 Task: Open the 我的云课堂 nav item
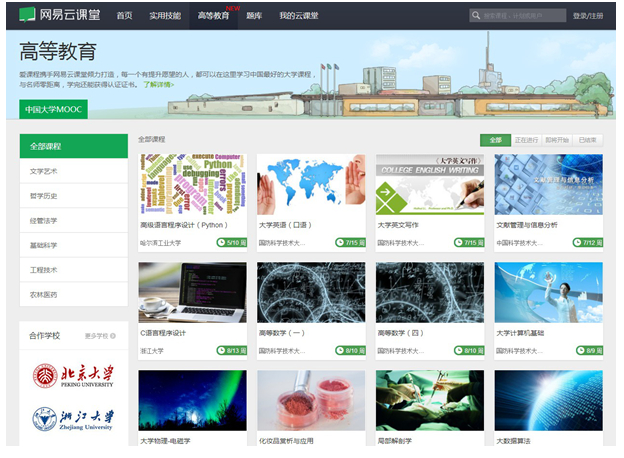click(299, 16)
